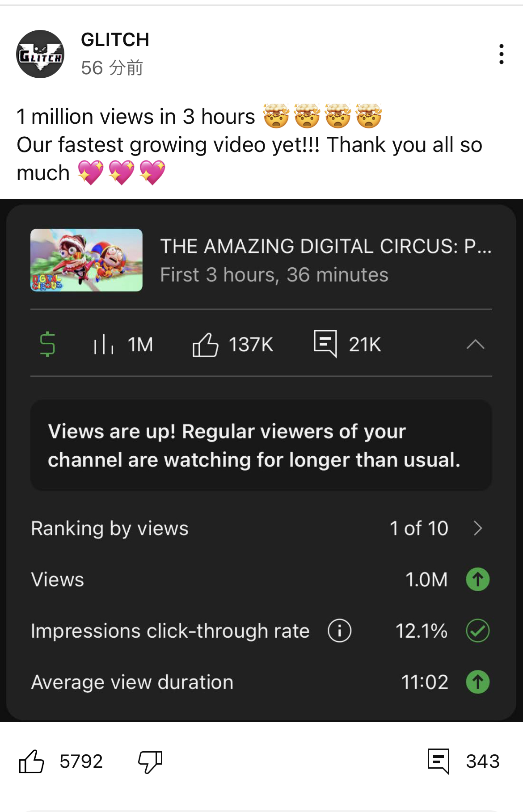This screenshot has height=812, width=523.
Task: Click the GLITCH channel name
Action: click(x=115, y=40)
